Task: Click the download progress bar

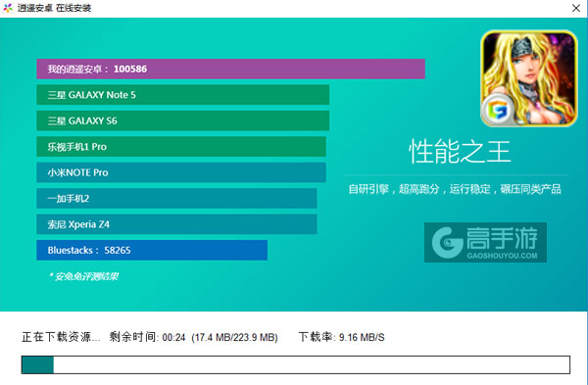Action: pos(296,364)
